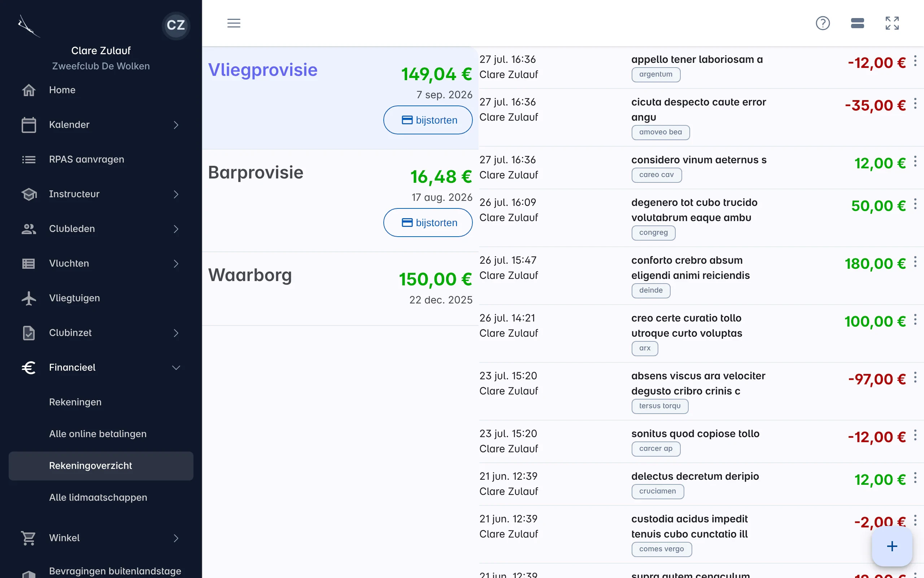Open options for considero vinum 12,00 € row
Screen dimensions: 924x578
915,161
